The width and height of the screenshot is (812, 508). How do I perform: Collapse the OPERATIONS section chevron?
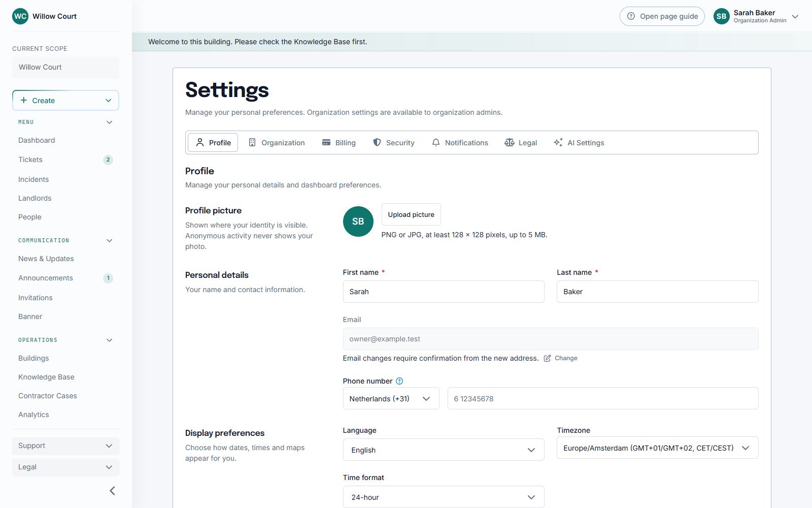(x=109, y=340)
